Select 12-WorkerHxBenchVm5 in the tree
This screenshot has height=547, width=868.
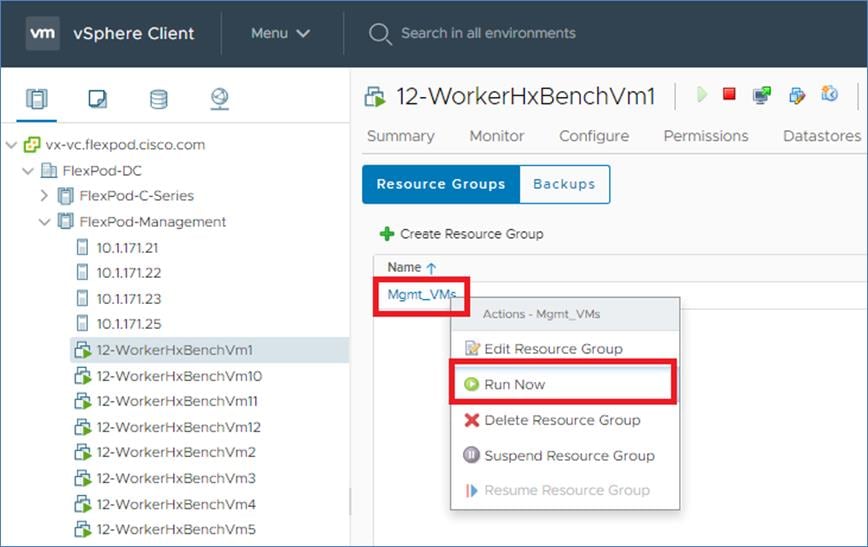pyautogui.click(x=175, y=530)
